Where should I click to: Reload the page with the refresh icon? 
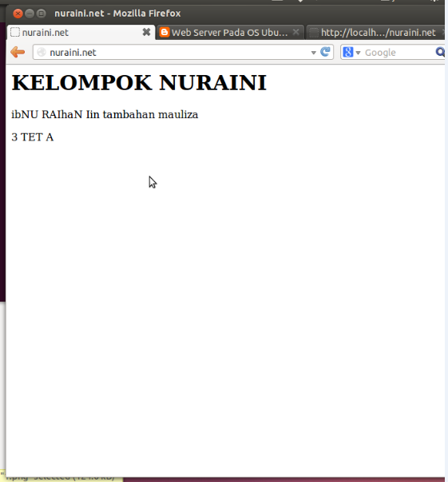(325, 52)
